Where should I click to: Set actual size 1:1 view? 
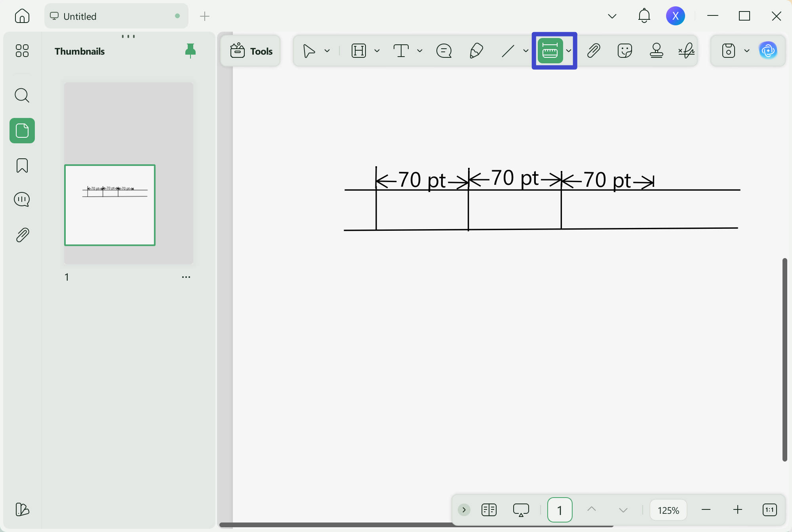770,510
